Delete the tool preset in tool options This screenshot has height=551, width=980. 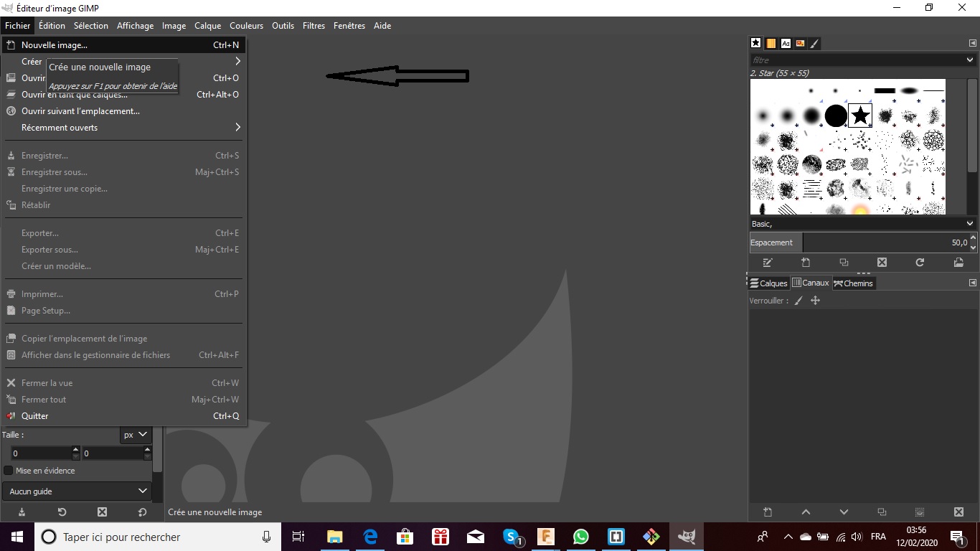point(102,512)
